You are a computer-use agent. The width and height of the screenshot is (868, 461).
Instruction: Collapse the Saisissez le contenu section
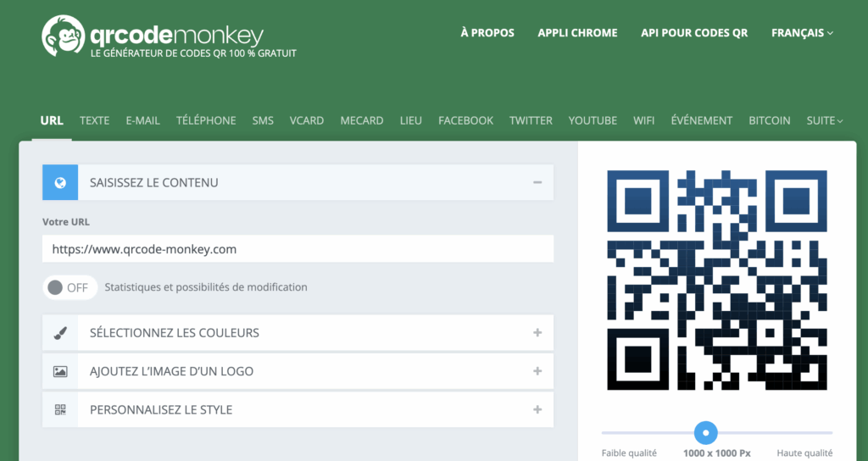[x=537, y=183]
